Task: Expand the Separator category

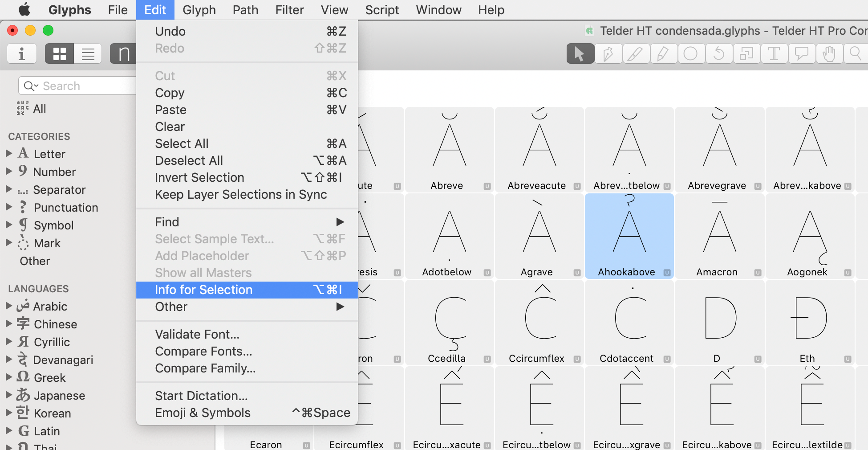Action: (8, 189)
